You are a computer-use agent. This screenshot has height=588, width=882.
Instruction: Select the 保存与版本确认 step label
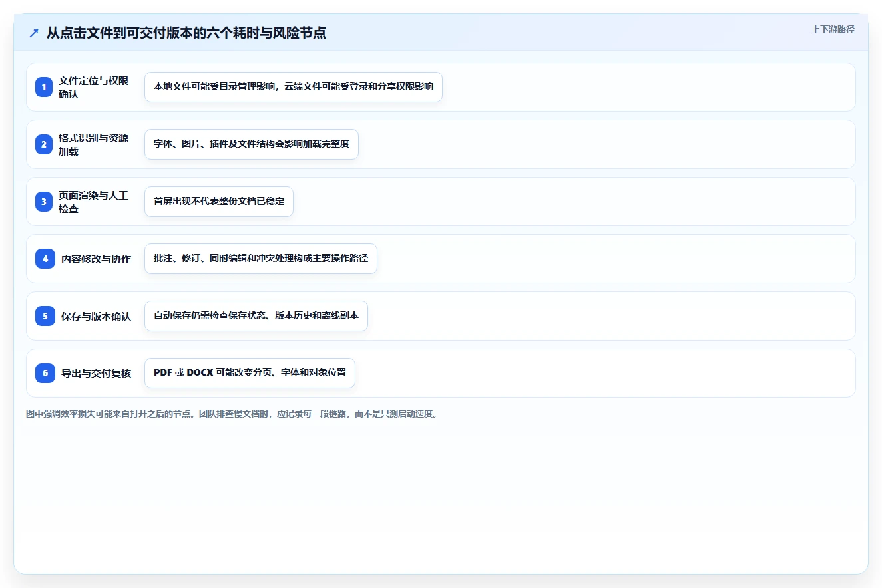96,316
